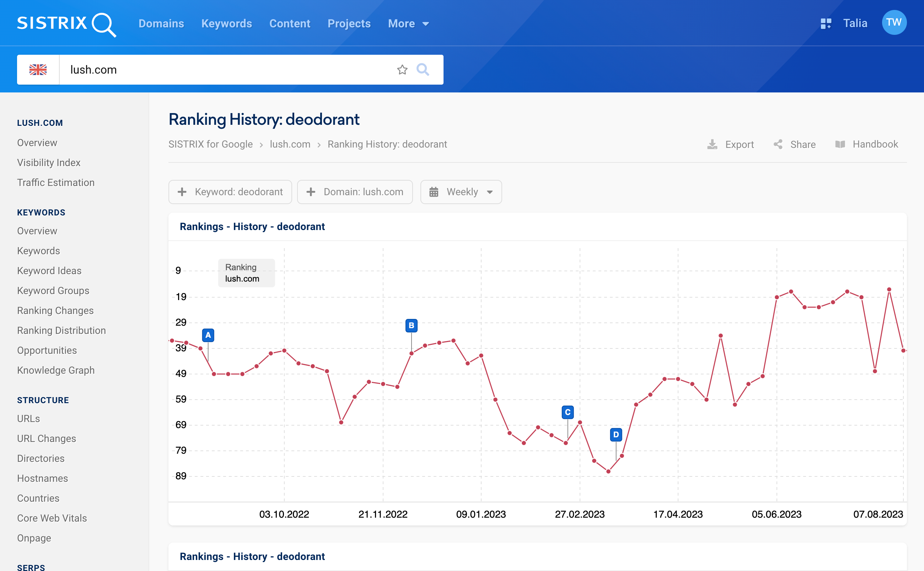Click the LUSH.COM sidebar section header

40,123
